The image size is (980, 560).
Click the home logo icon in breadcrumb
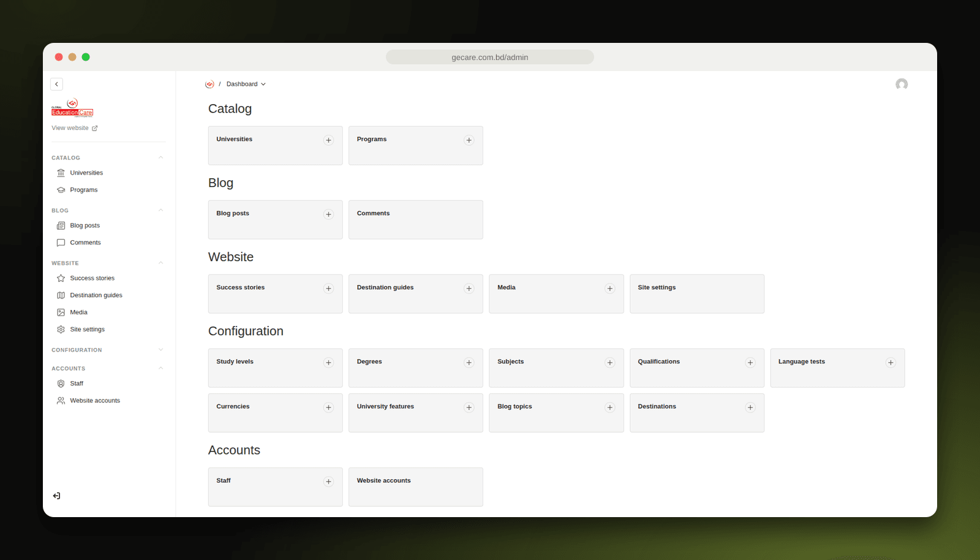click(209, 84)
